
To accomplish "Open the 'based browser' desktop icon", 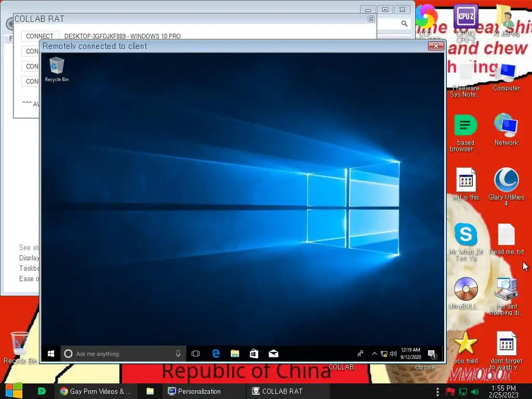I will coord(465,134).
